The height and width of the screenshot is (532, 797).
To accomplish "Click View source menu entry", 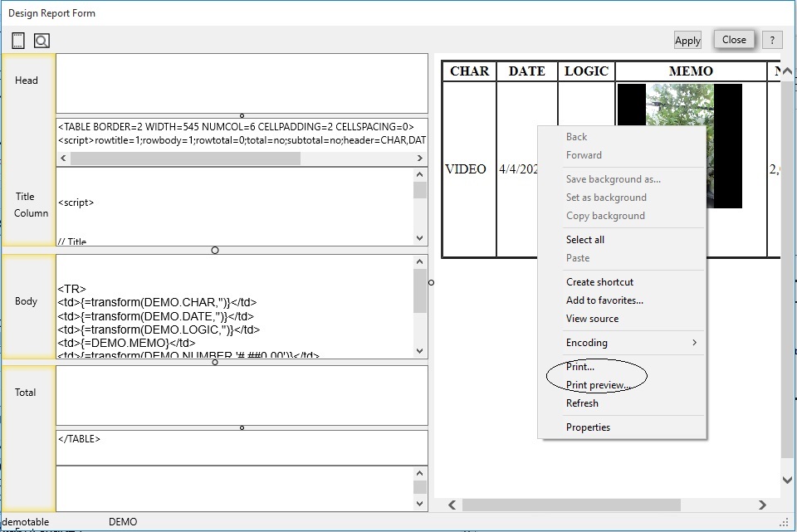I will click(x=592, y=319).
